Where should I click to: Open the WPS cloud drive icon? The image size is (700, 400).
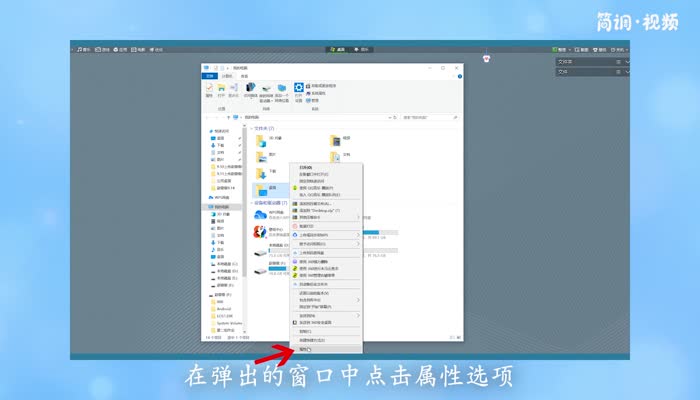pyautogui.click(x=260, y=214)
